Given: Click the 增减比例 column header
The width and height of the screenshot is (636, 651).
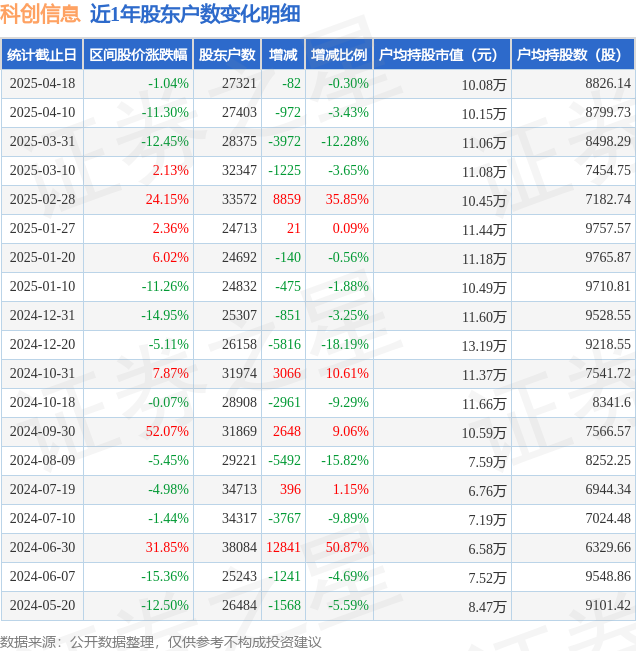Looking at the screenshot, I should coord(339,54).
